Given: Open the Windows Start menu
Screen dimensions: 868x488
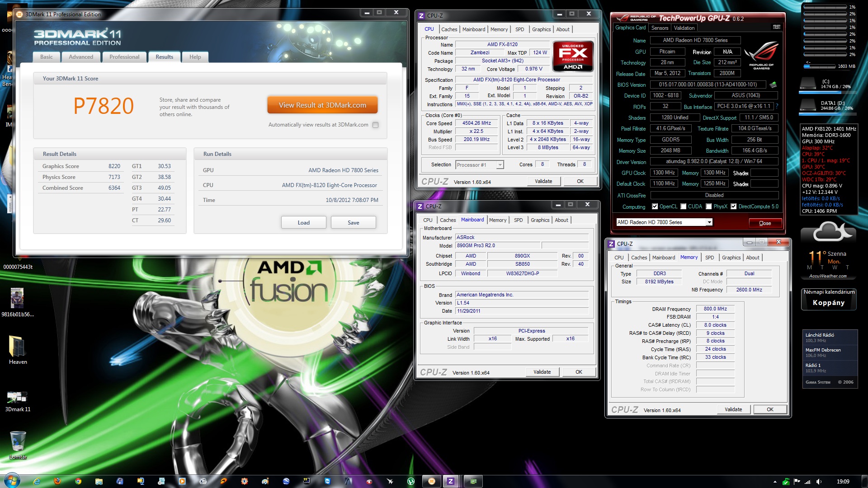Looking at the screenshot, I should coord(11,481).
